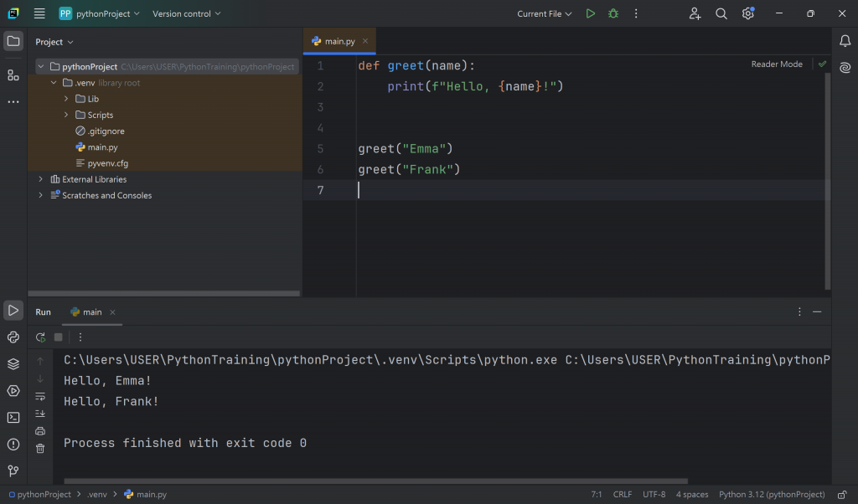Expand the Lib folder
The image size is (858, 504).
tap(66, 99)
